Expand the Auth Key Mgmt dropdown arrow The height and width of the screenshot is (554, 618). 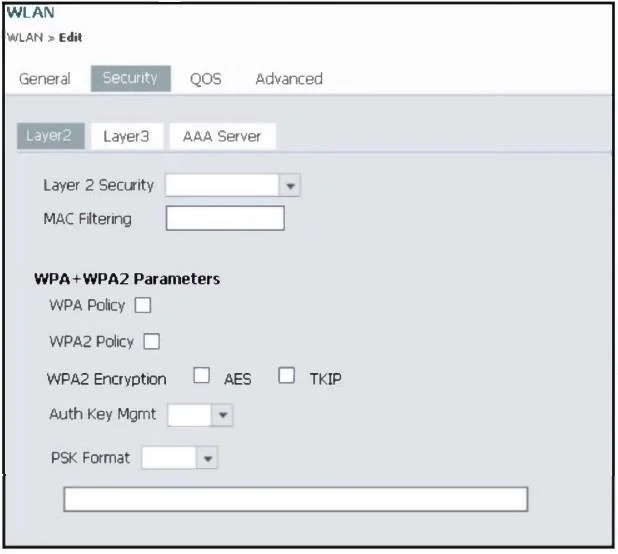(223, 415)
